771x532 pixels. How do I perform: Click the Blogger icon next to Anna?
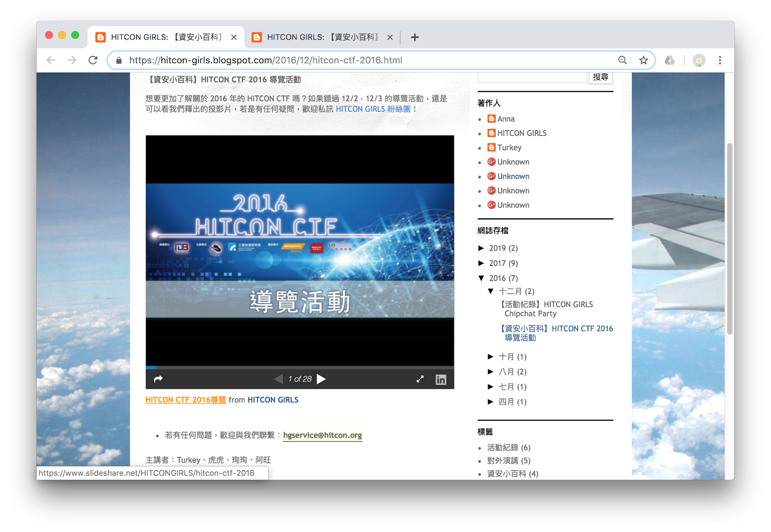click(492, 119)
